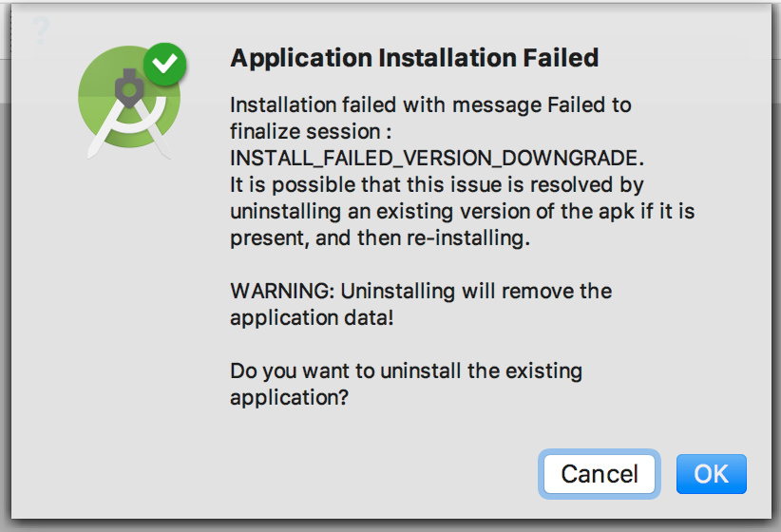Click the Android Studio compass logo icon
The width and height of the screenshot is (781, 532).
pyautogui.click(x=130, y=101)
